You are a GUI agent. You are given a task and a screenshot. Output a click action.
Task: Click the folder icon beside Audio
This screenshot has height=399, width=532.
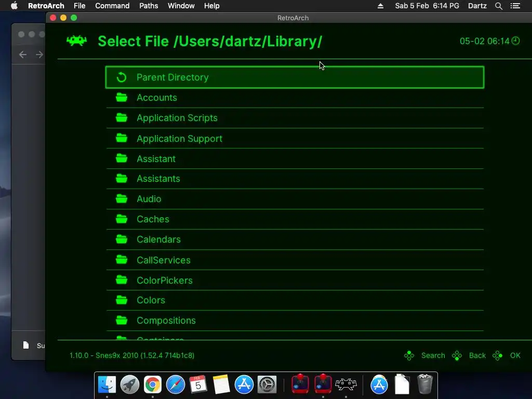point(122,199)
